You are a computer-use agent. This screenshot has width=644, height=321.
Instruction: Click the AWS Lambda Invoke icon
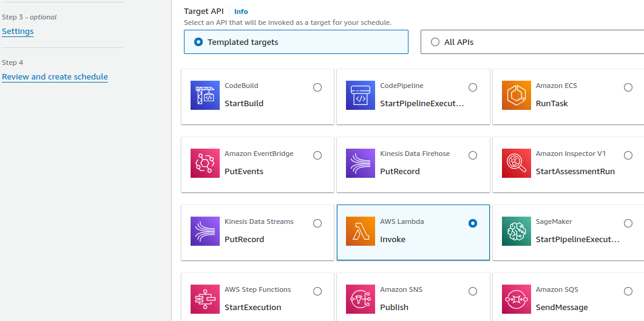[361, 231]
